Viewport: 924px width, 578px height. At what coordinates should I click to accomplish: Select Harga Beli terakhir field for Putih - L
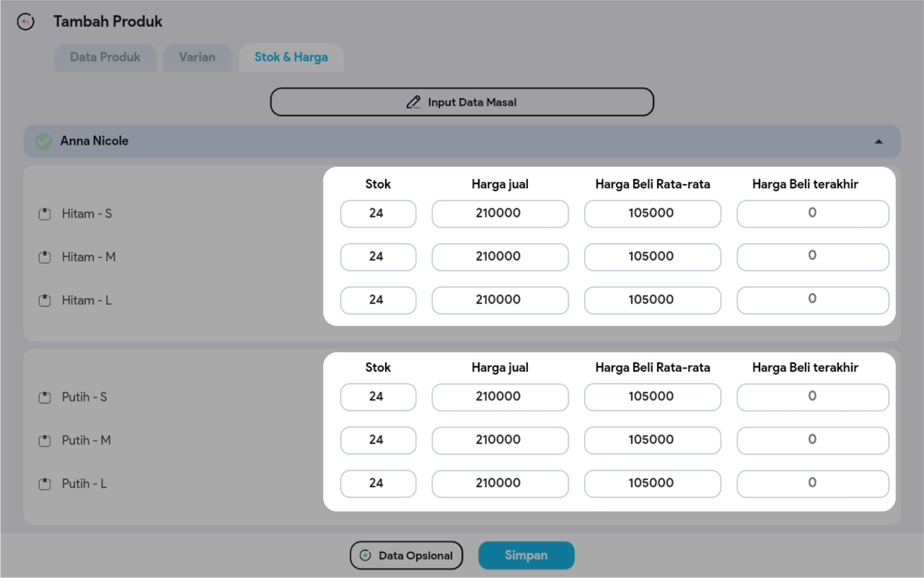[812, 483]
